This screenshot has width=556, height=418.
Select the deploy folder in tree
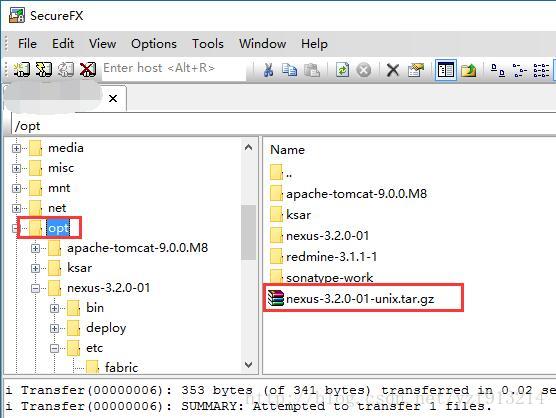(106, 328)
